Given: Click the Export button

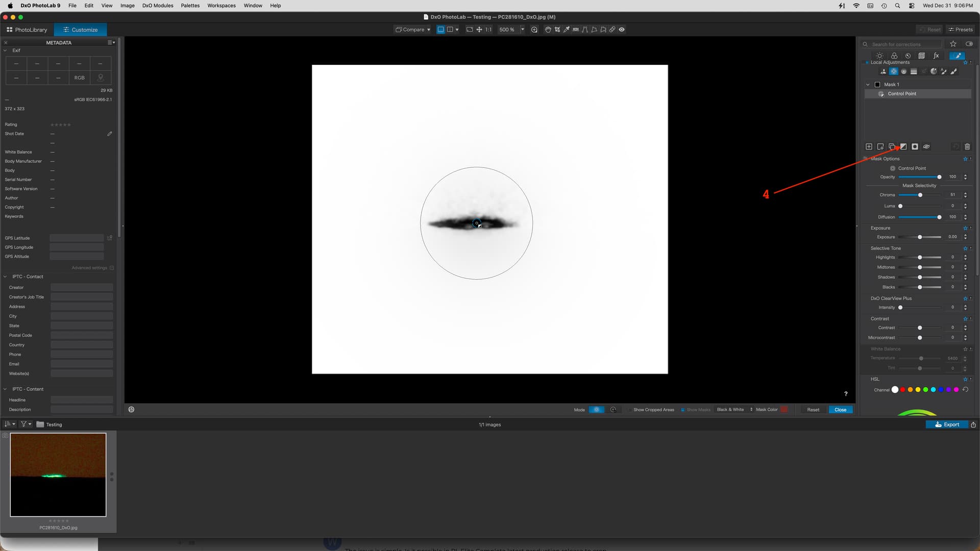Looking at the screenshot, I should click(947, 424).
